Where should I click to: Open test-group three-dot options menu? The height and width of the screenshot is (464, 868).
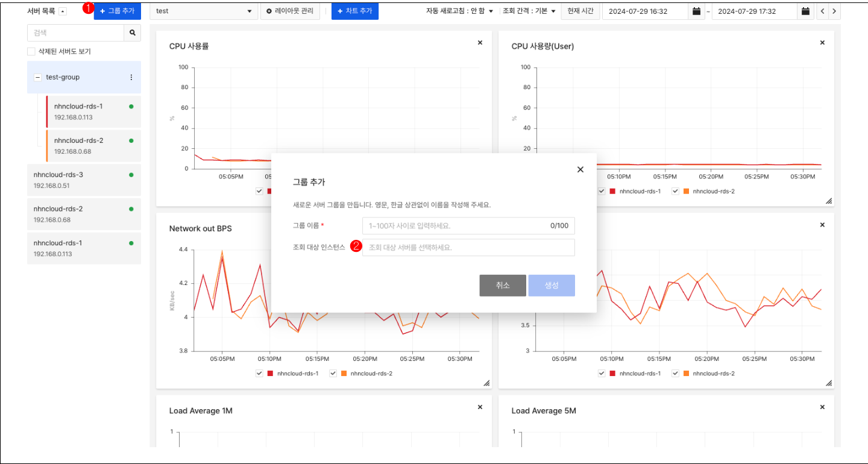(131, 77)
